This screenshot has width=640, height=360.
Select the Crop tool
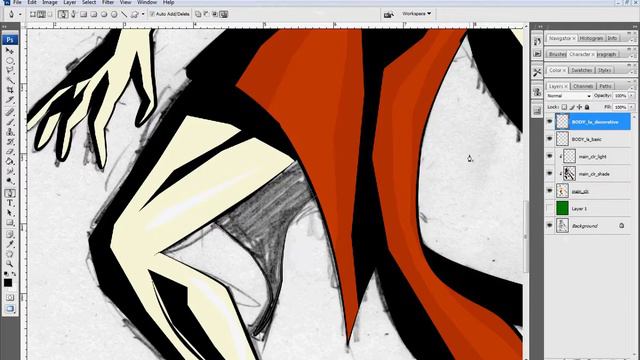pyautogui.click(x=10, y=90)
